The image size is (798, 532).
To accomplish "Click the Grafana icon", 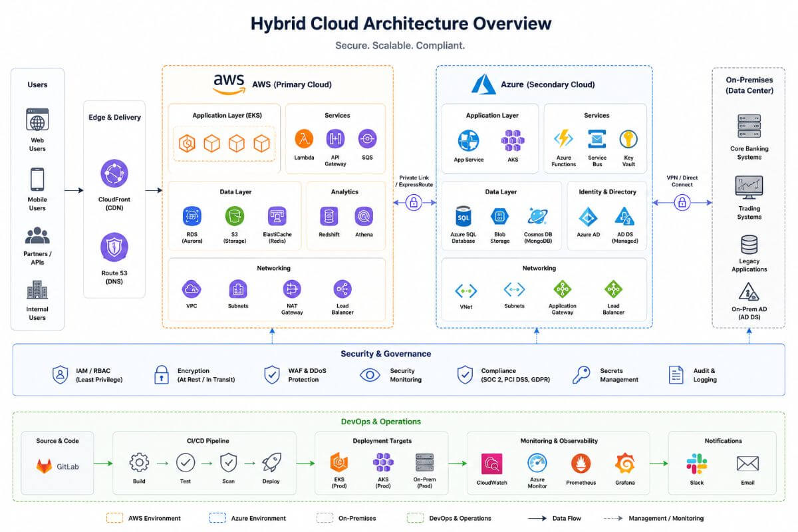I will [x=624, y=464].
